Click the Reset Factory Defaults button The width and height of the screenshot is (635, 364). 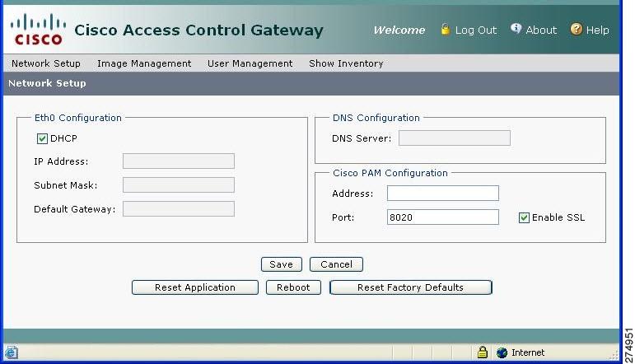coord(411,287)
